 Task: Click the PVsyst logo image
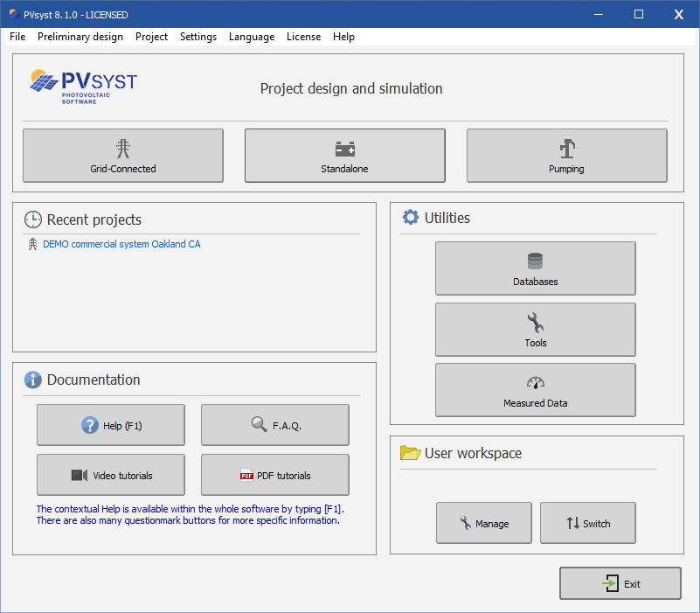84,87
